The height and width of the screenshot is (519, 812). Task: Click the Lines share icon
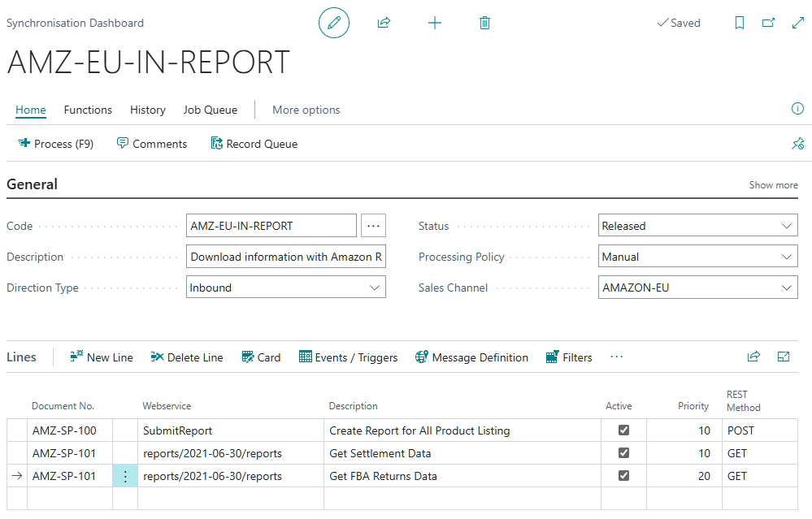[753, 357]
